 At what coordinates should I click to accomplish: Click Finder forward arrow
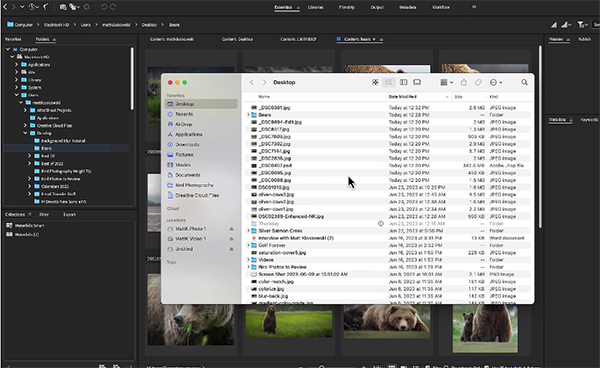point(264,82)
